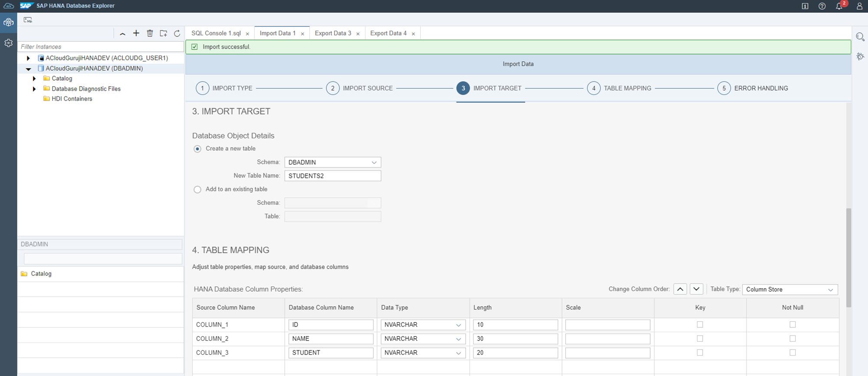Image resolution: width=868 pixels, height=376 pixels.
Task: Open the user profile icon
Action: [x=859, y=6]
